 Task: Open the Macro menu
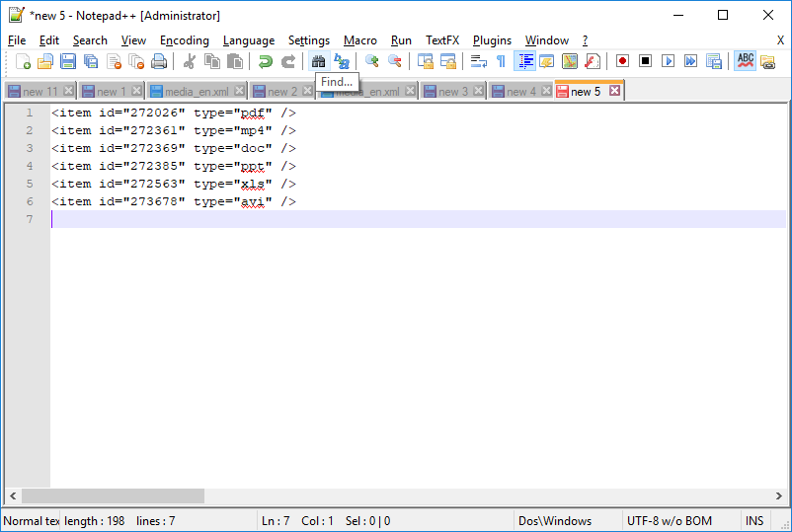coord(360,40)
